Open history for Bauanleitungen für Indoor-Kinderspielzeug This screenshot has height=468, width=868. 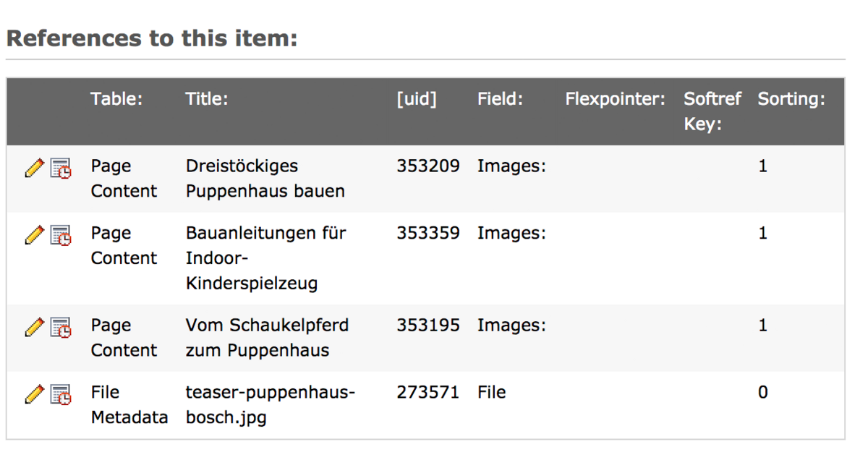point(61,236)
